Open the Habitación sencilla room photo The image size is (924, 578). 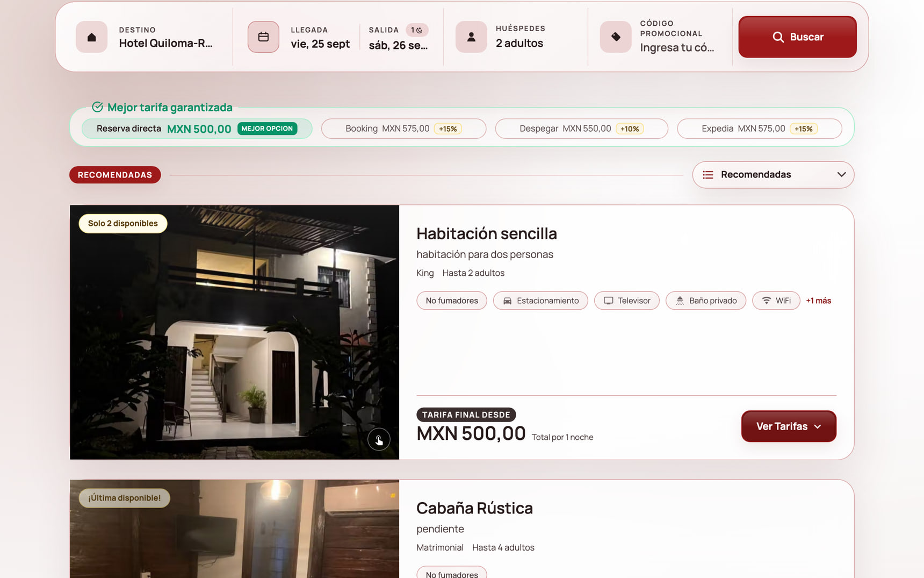click(234, 332)
